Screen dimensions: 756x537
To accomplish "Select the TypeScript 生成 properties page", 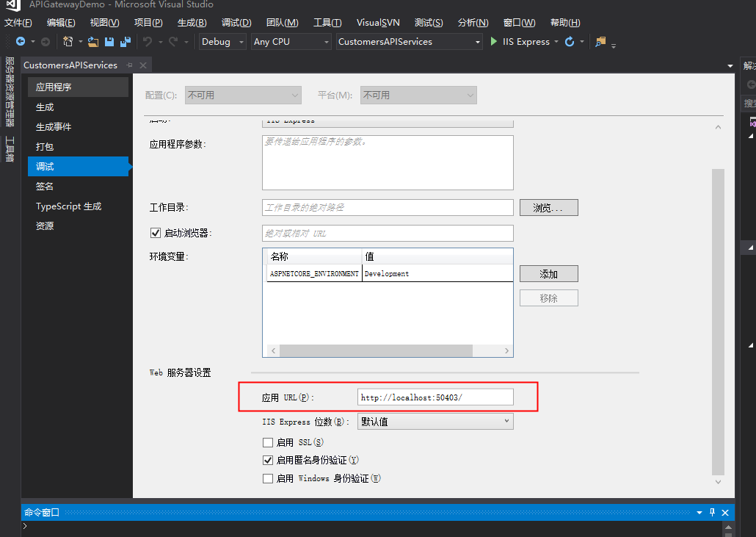I will pos(78,206).
